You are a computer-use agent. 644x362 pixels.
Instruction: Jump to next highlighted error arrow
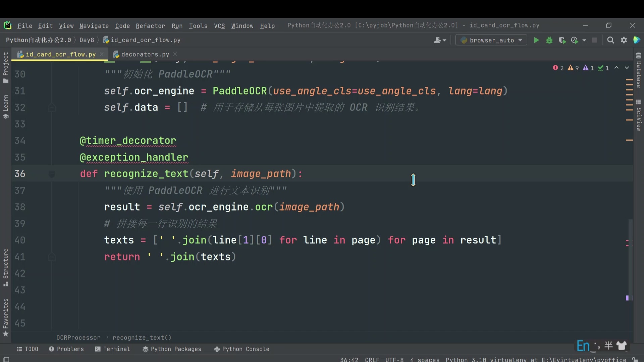coord(627,68)
